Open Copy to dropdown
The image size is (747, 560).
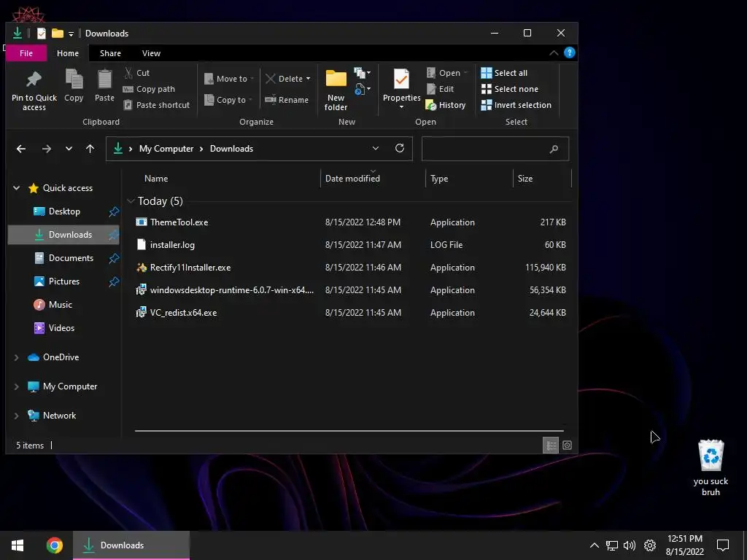(228, 99)
